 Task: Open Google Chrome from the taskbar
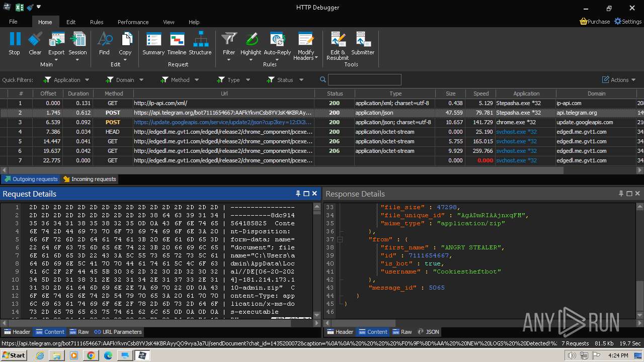[91, 355]
